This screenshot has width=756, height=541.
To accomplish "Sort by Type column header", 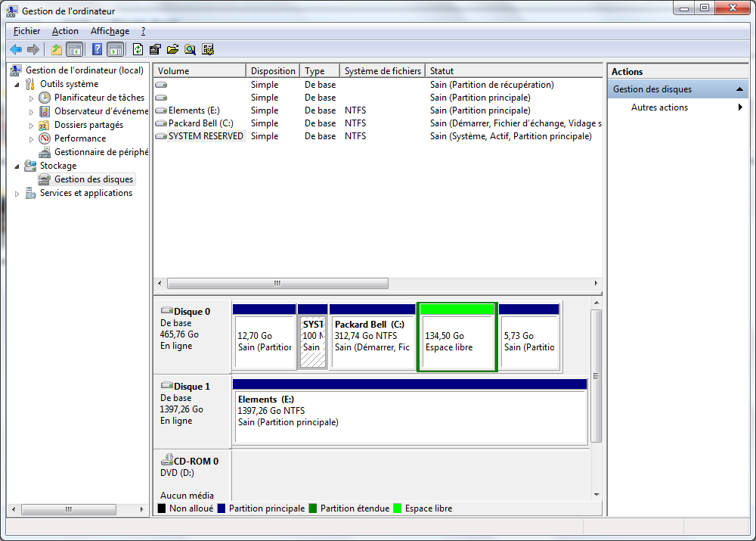I will tap(320, 71).
